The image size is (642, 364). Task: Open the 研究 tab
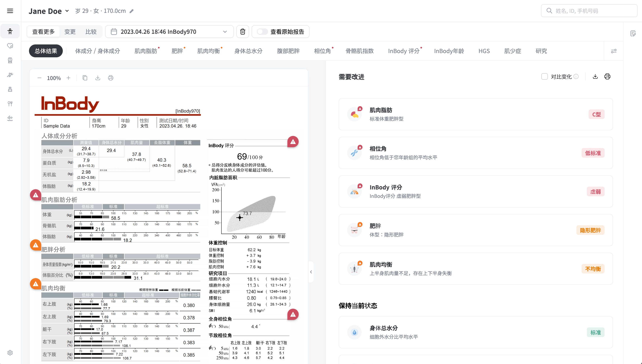541,51
